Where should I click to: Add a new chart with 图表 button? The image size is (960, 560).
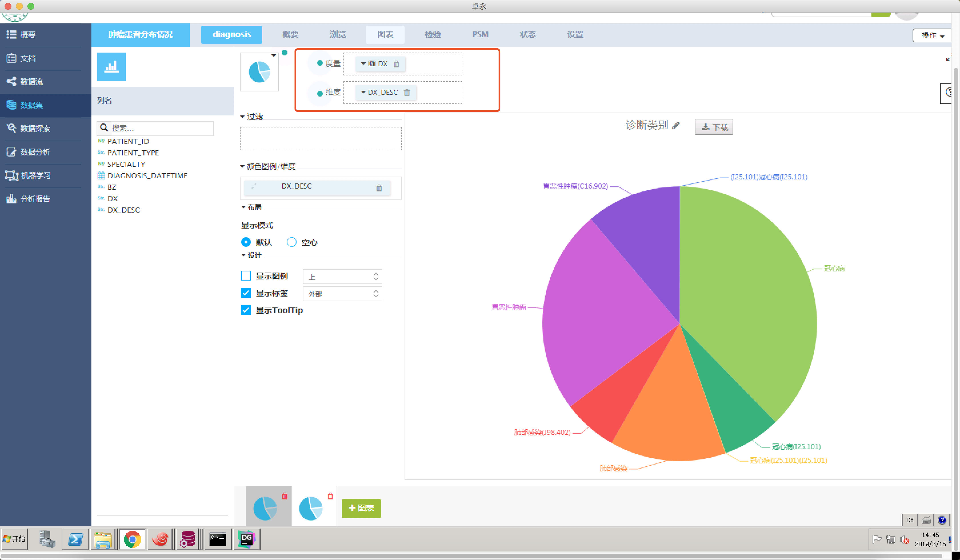[361, 508]
